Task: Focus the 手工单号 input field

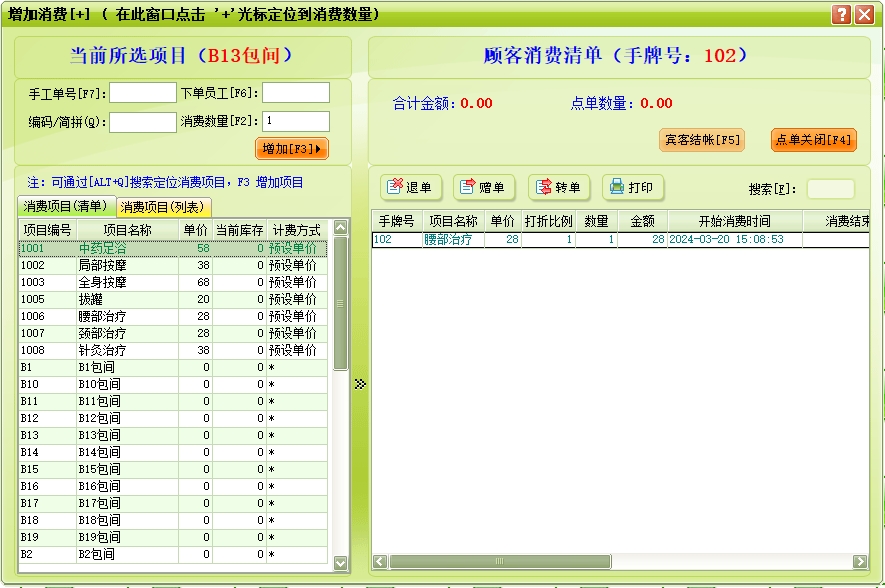Action: tap(142, 93)
